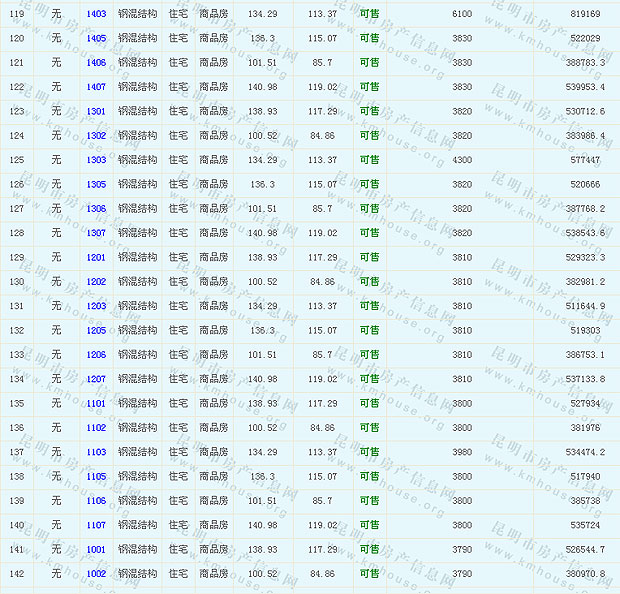Click room 1302 hyperlink

[x=96, y=135]
